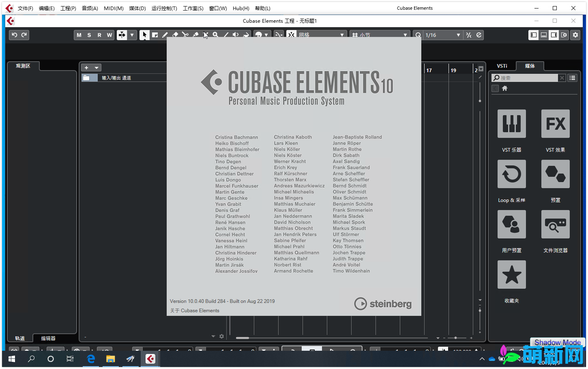Pick the Draw pencil tool

click(165, 35)
